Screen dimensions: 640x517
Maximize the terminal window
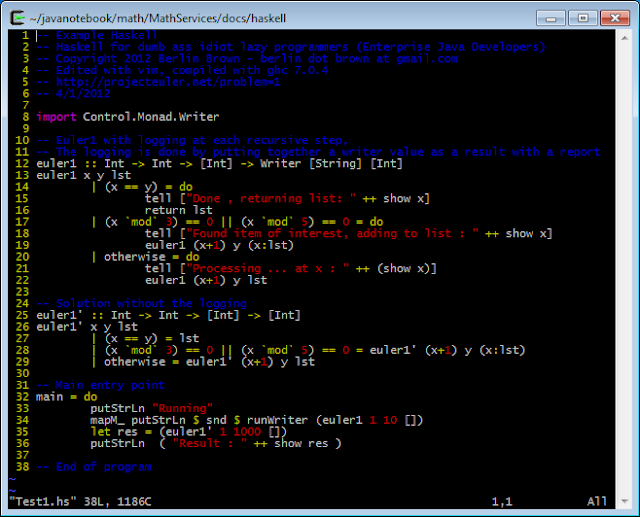click(583, 18)
